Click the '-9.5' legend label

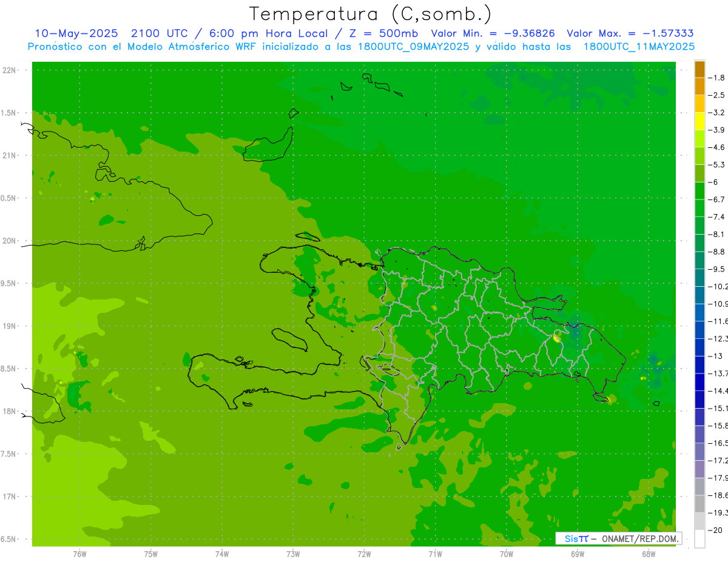coord(716,269)
